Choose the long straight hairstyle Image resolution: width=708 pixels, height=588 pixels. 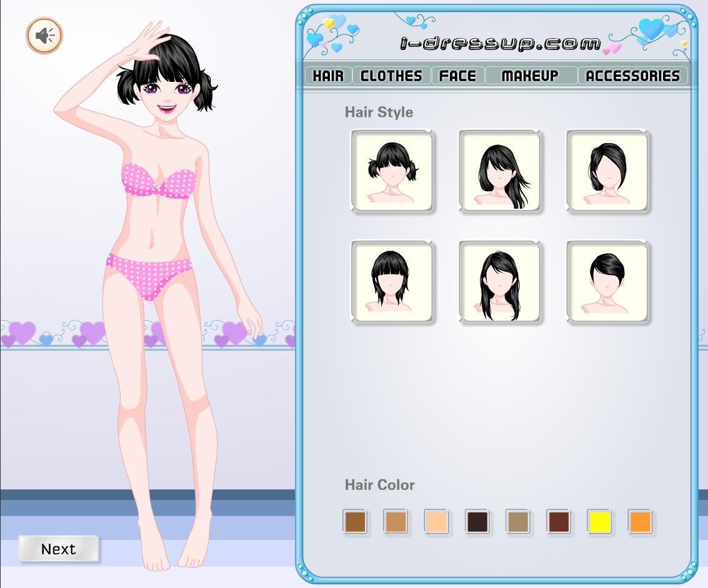pos(499,282)
